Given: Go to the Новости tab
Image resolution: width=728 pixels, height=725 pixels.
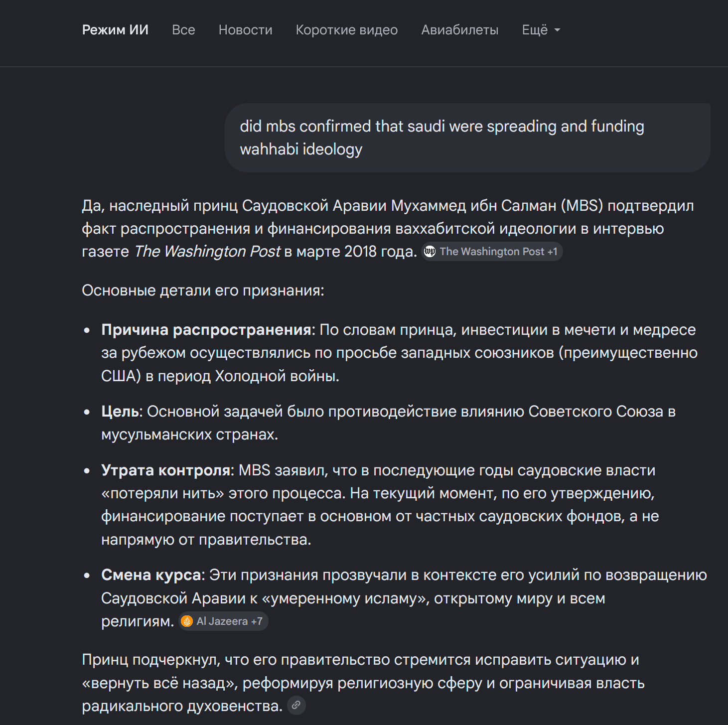Looking at the screenshot, I should coord(245,30).
